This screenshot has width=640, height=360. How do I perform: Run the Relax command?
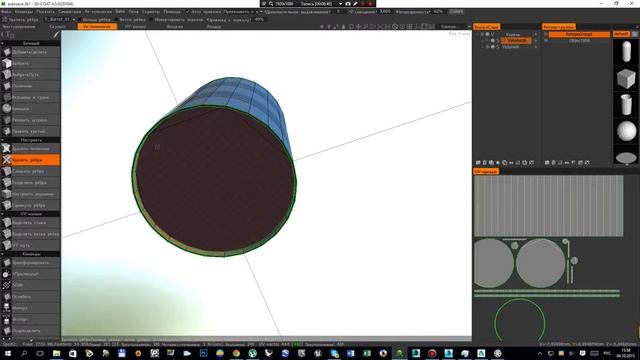click(x=30, y=297)
